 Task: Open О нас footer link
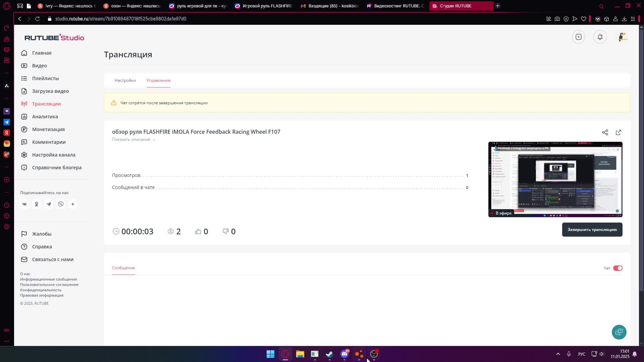(x=25, y=274)
